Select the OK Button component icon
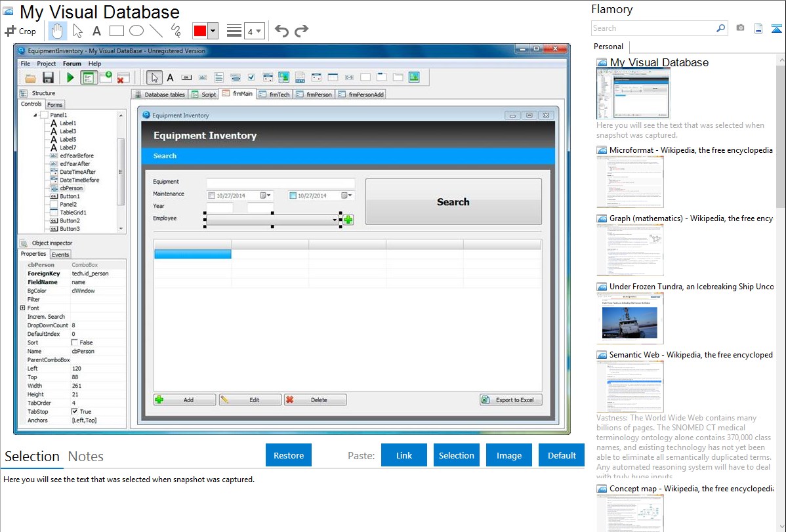This screenshot has width=786, height=532. [x=186, y=77]
